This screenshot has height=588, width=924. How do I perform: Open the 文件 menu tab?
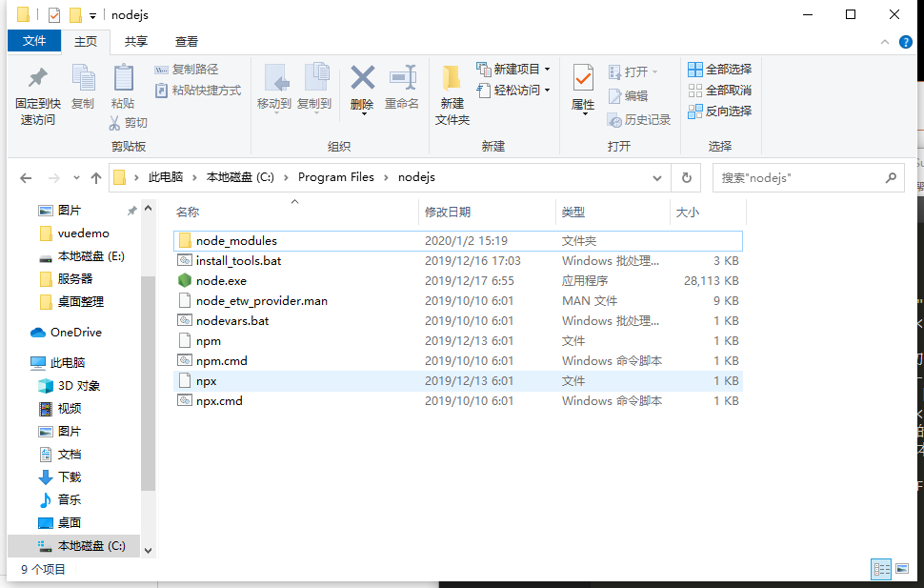(x=34, y=41)
